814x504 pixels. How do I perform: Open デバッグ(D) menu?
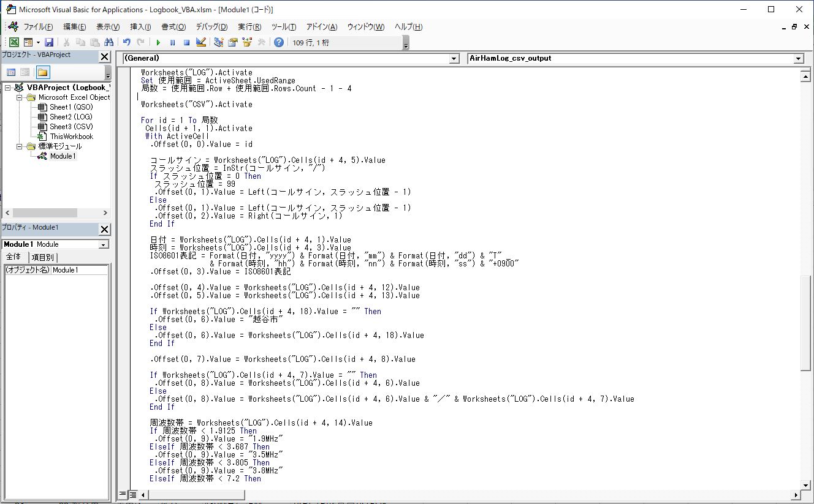[211, 27]
